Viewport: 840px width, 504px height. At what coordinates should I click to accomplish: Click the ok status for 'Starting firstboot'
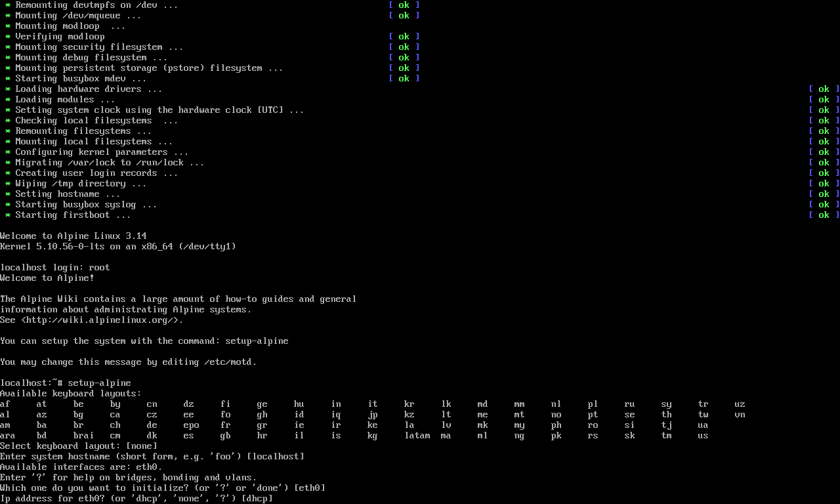click(824, 215)
